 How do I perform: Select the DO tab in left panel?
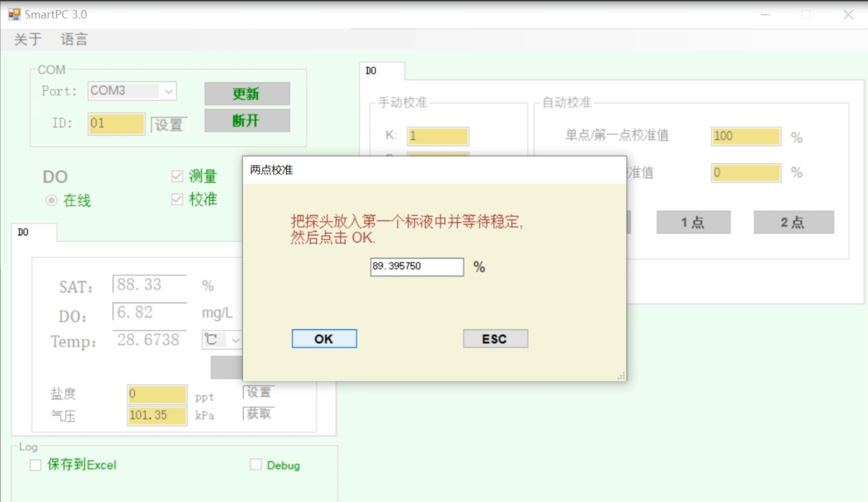click(34, 232)
